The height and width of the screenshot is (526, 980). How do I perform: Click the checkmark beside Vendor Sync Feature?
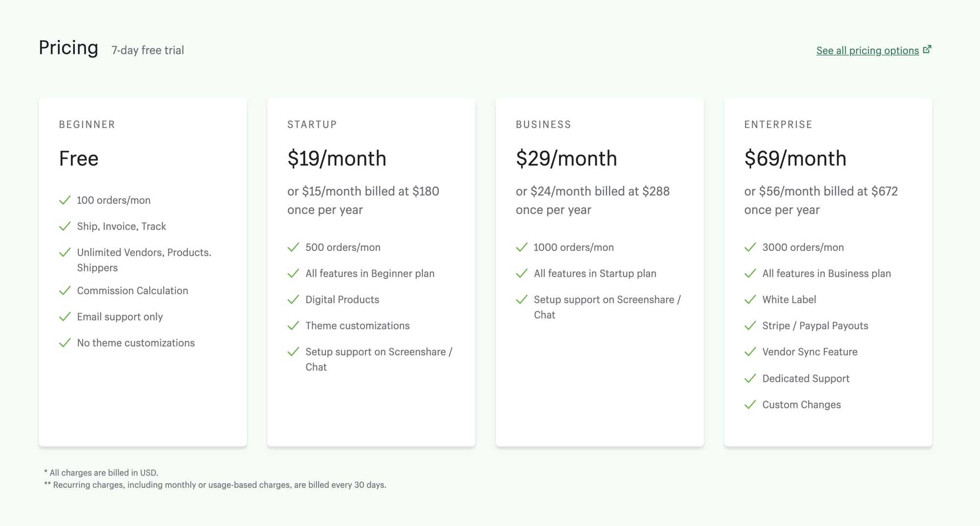750,352
